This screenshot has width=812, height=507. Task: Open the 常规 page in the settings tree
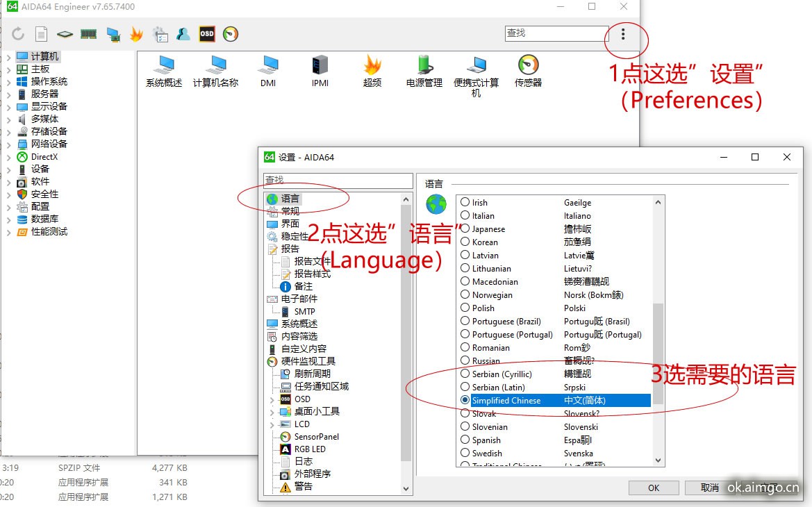(x=290, y=211)
